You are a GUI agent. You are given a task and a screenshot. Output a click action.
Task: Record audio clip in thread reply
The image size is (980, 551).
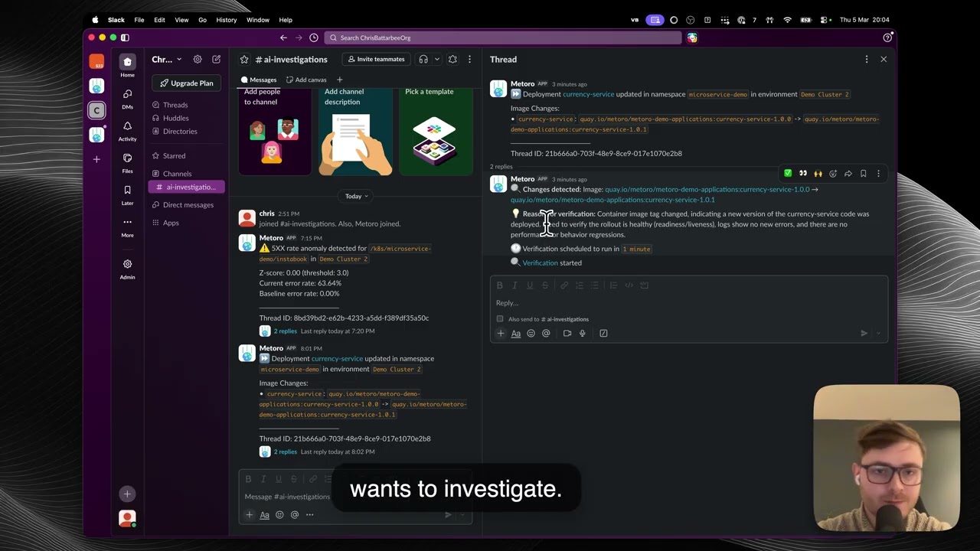tap(582, 333)
